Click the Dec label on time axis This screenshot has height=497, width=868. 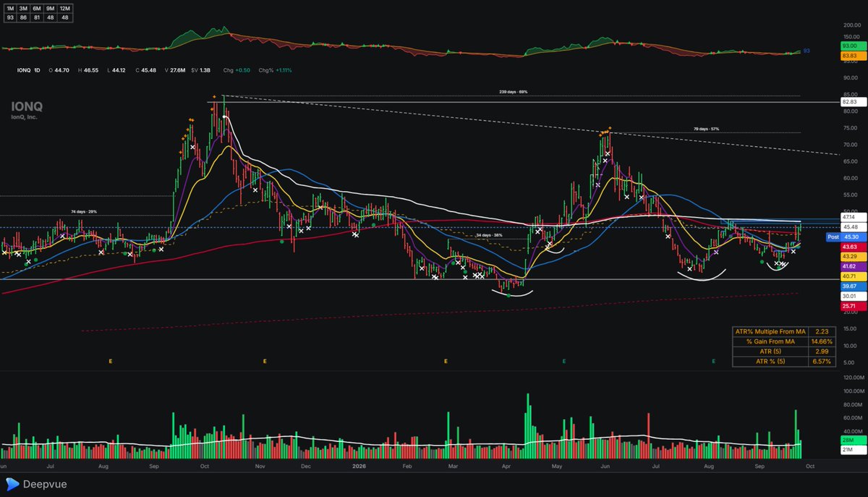(x=305, y=467)
